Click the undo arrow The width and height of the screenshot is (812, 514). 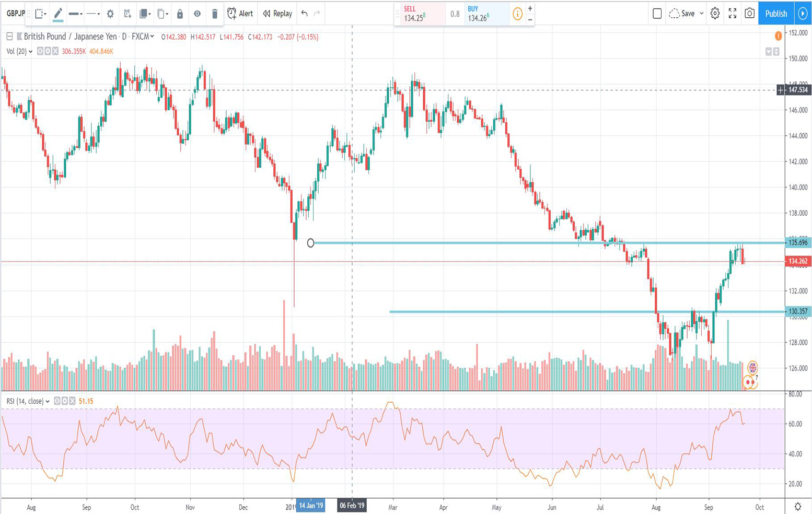point(304,14)
